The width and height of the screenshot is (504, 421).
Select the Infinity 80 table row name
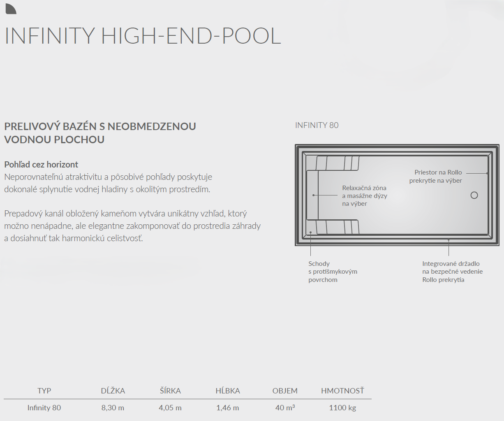(44, 408)
